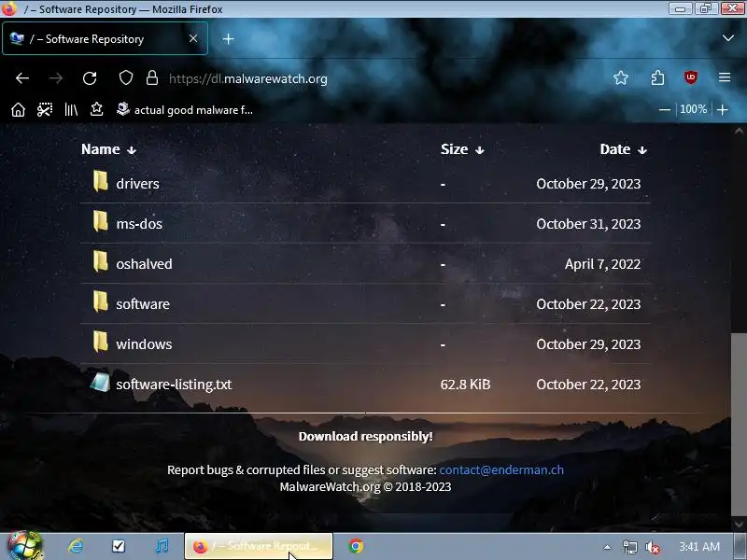Open tracking protection shield panel
Image resolution: width=747 pixels, height=560 pixels.
click(x=126, y=78)
